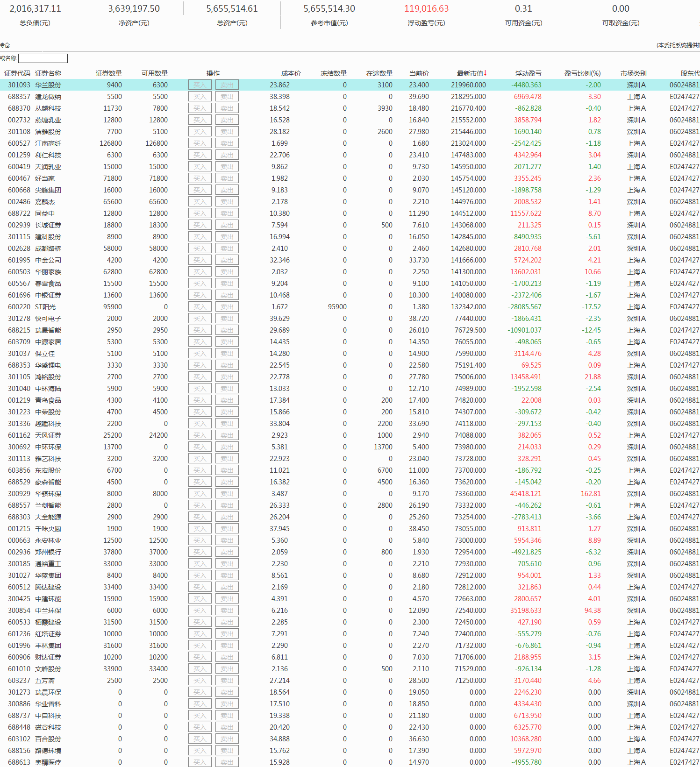
Task: Click the sort arrow on 最新市值 column
Action: click(486, 73)
